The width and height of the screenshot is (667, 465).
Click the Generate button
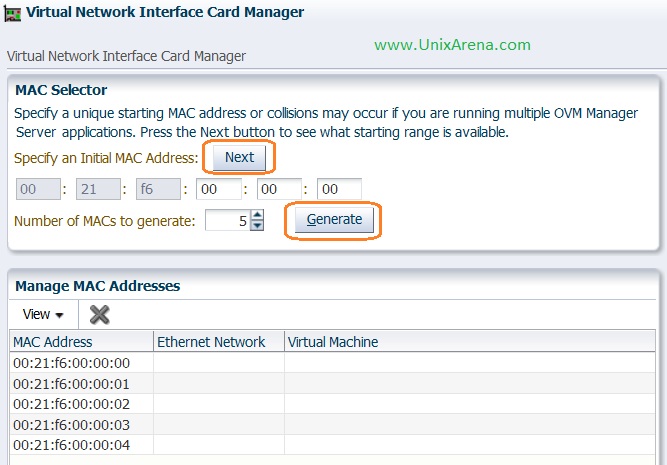(334, 220)
